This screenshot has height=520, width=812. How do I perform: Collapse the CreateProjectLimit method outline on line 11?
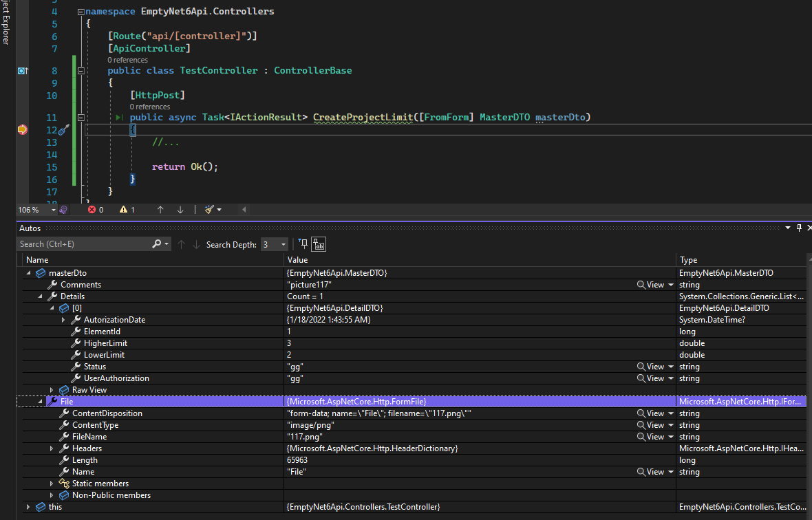coord(81,118)
